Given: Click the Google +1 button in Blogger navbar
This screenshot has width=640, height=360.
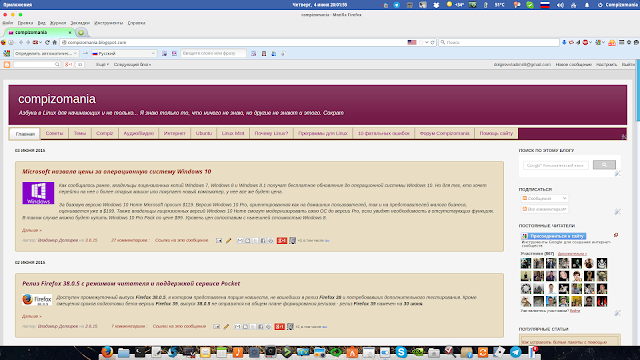Looking at the screenshot, I should click(69, 64).
